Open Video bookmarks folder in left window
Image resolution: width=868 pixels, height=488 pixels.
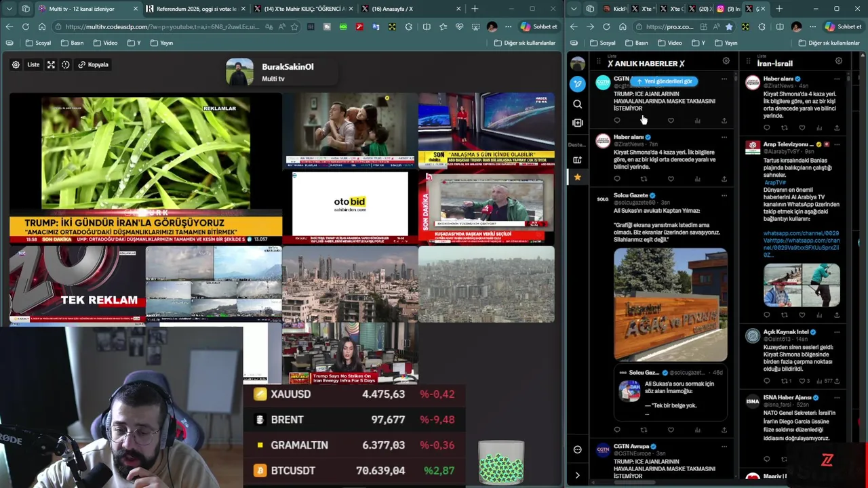105,43
